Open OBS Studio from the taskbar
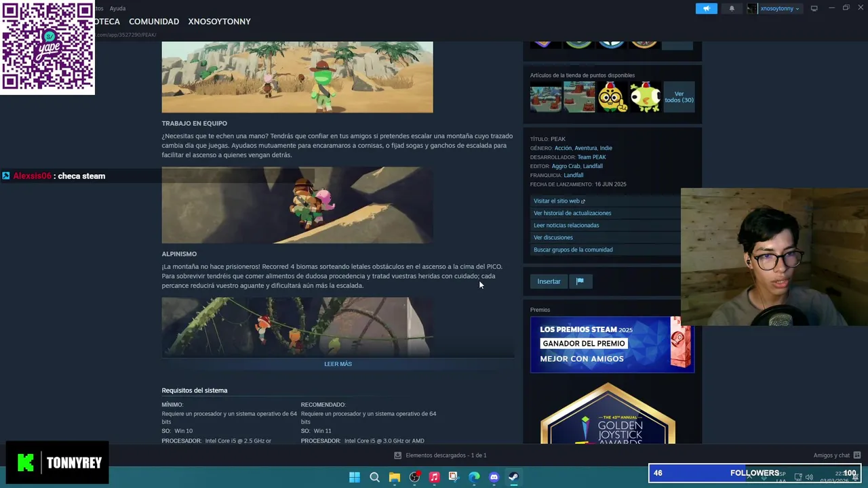868x488 pixels. tap(414, 477)
